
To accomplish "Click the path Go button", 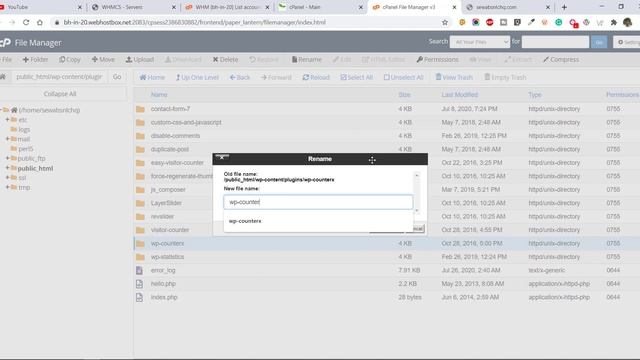I will pos(117,77).
